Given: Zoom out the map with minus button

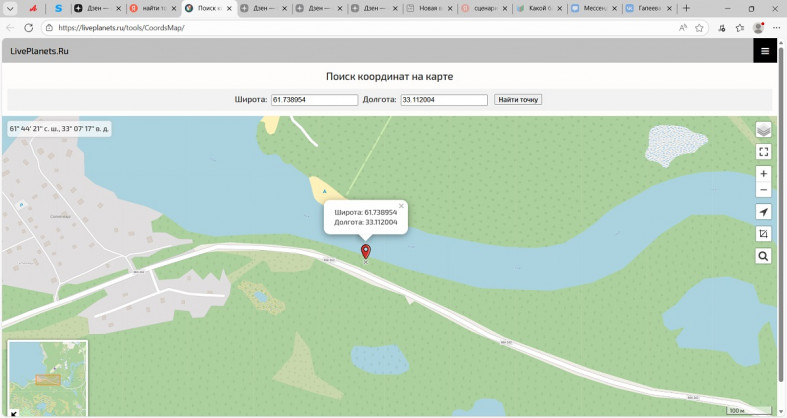Looking at the screenshot, I should pos(763,189).
